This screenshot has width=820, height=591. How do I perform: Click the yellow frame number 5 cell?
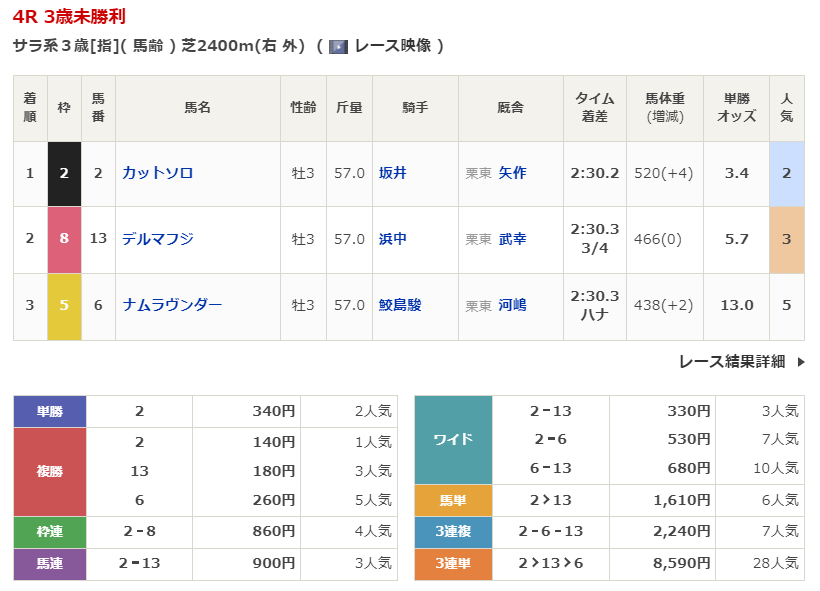(64, 305)
